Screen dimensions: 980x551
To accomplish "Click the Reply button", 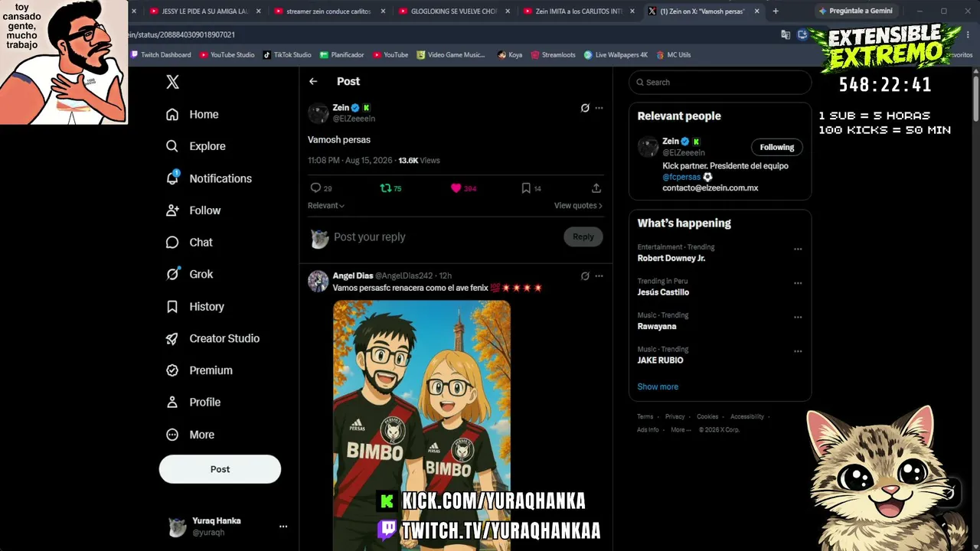I will (583, 237).
